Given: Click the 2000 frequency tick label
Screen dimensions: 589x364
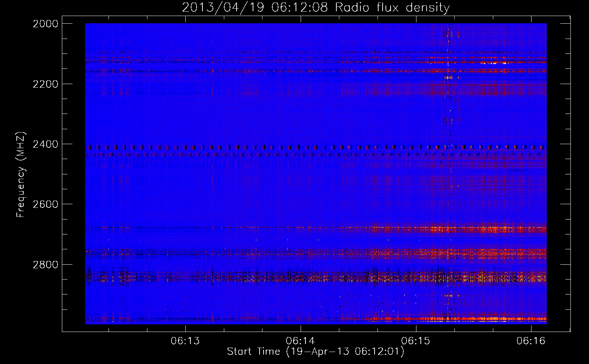Looking at the screenshot, I should (x=46, y=24).
